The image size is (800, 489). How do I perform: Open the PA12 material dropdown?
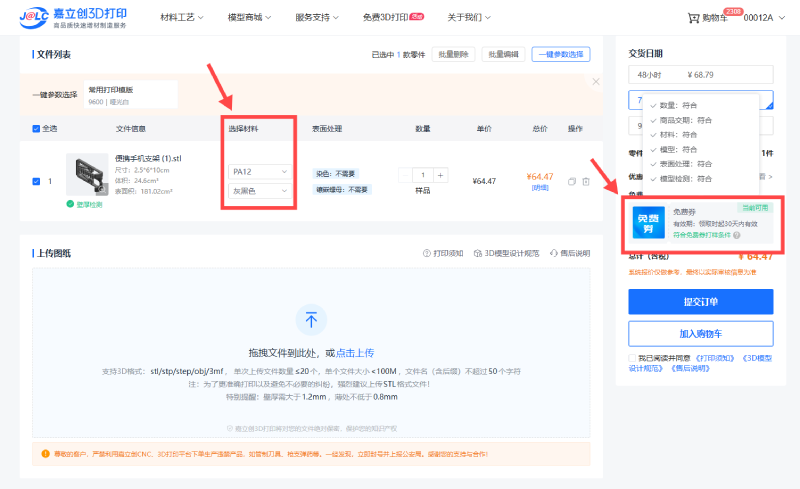click(260, 171)
